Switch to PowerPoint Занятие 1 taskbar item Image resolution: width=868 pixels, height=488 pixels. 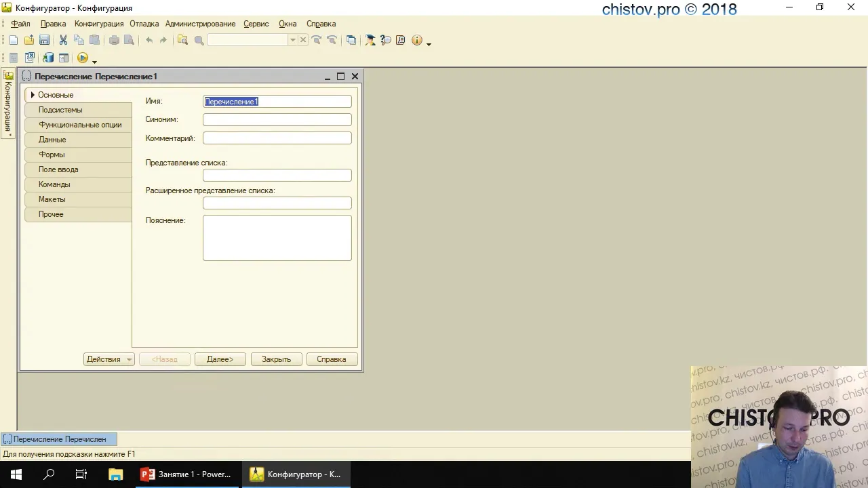tap(186, 474)
